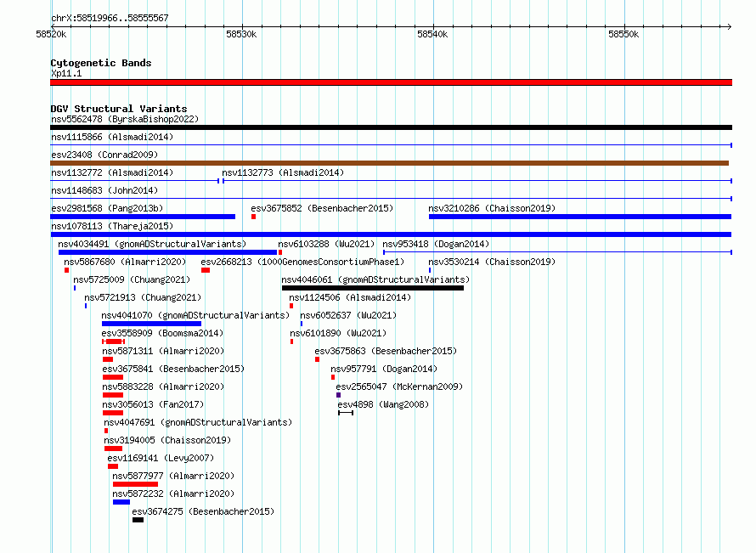Select the blue nsv3210286 variant bar
This screenshot has width=756, height=553.
coord(580,217)
